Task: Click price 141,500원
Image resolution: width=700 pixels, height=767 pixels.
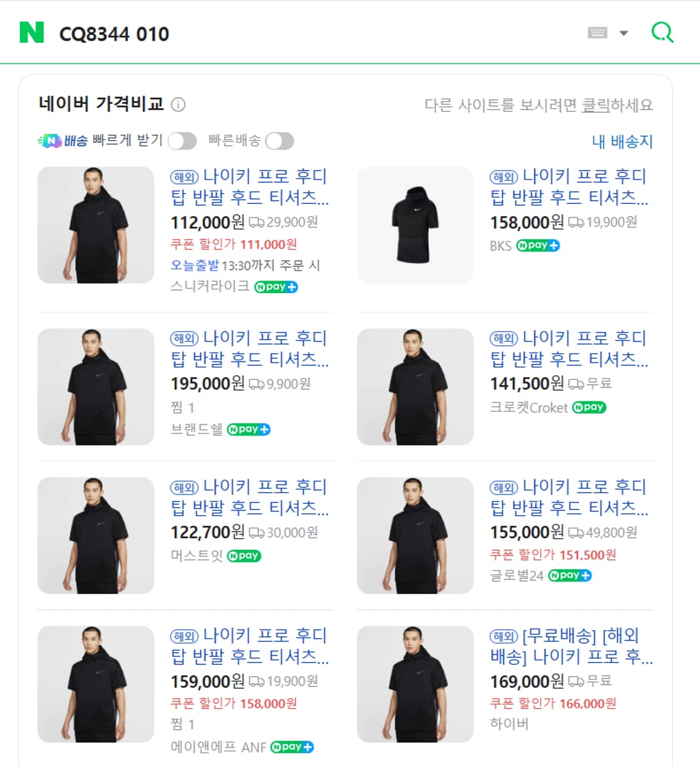Action: (x=527, y=384)
